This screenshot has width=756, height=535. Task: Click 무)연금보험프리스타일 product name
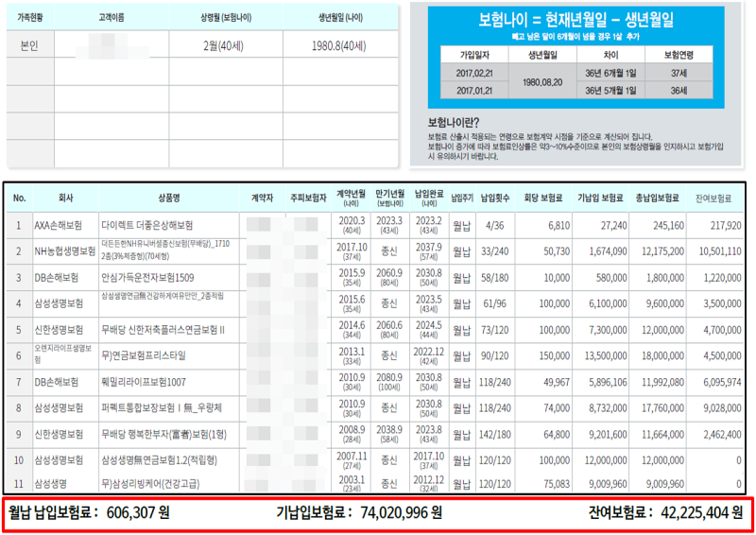tap(144, 356)
